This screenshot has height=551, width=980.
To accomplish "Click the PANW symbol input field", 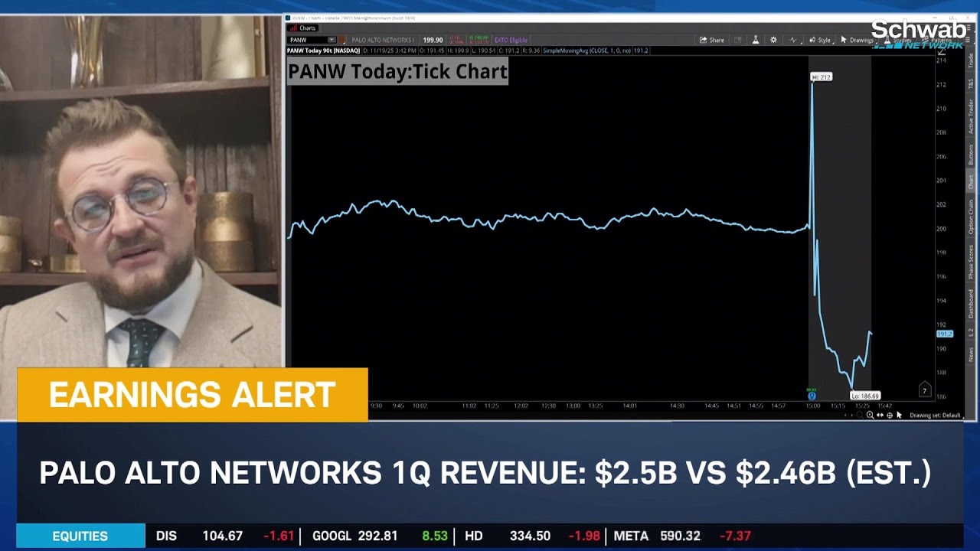I will tap(307, 40).
